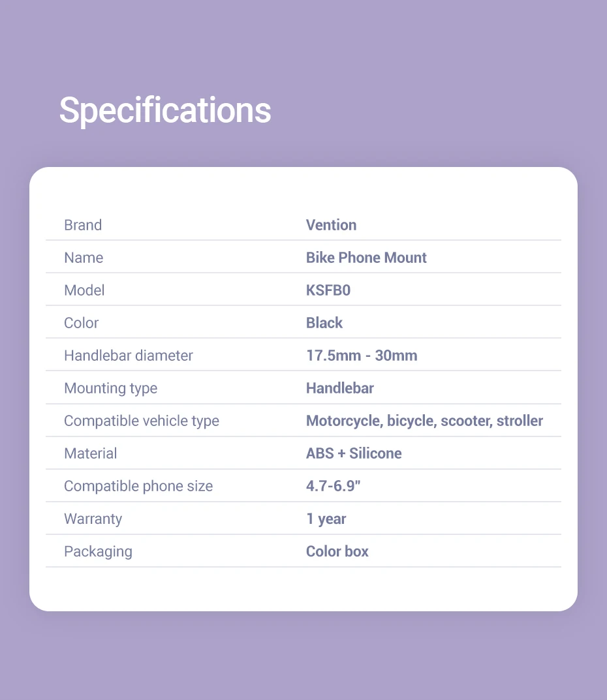Click the Black color value
Screen dimensions: 607x700
pos(324,323)
